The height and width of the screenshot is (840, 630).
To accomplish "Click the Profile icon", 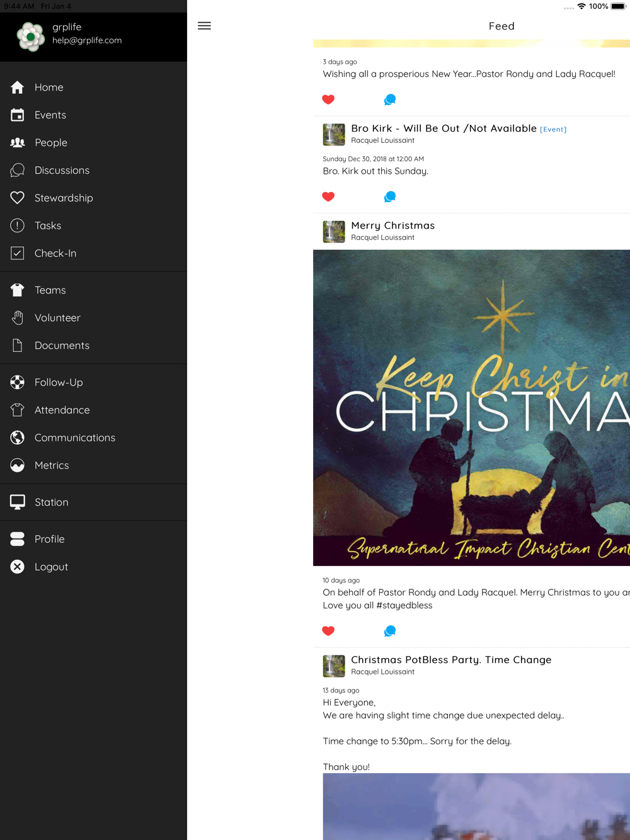I will pyautogui.click(x=18, y=539).
